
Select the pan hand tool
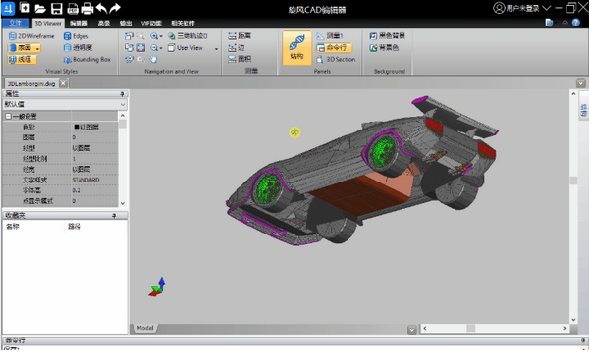pos(153,59)
